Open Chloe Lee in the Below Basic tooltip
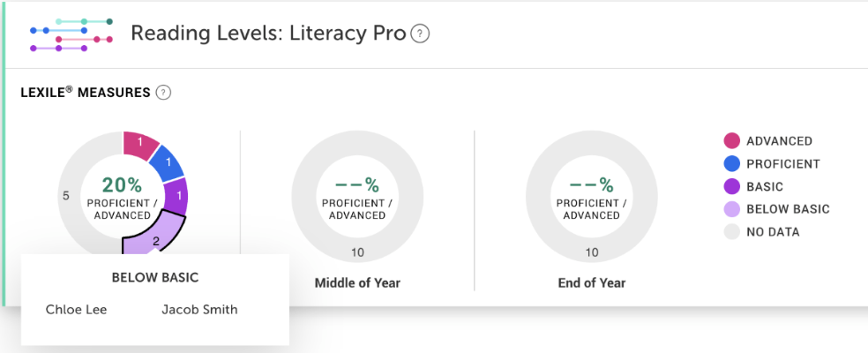The height and width of the screenshot is (353, 868). pos(77,309)
